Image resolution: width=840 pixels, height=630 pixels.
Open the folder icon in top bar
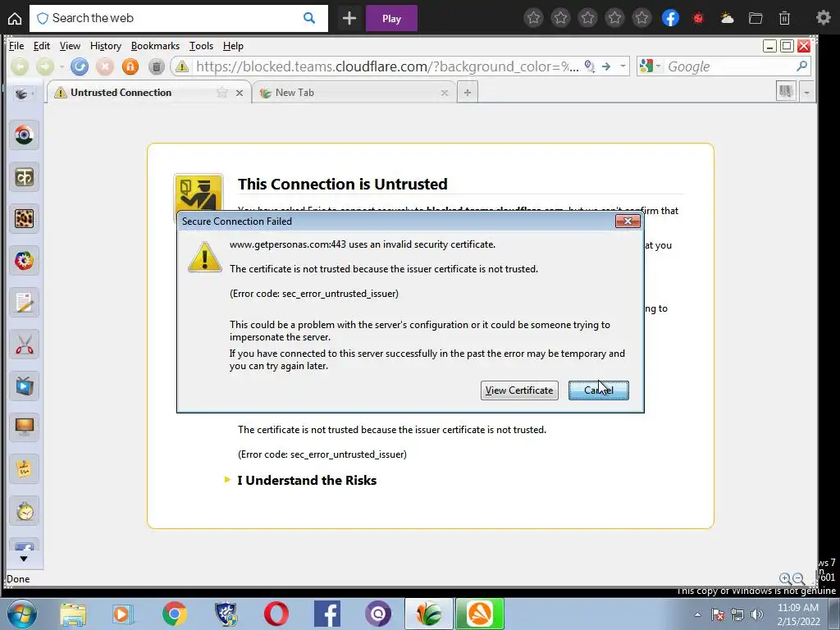tap(756, 18)
